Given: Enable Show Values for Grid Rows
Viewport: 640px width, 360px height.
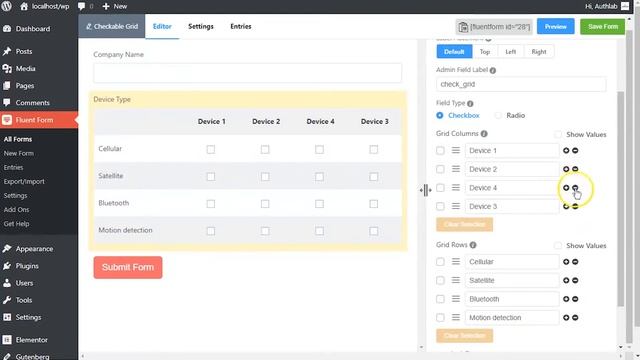Looking at the screenshot, I should pyautogui.click(x=558, y=245).
